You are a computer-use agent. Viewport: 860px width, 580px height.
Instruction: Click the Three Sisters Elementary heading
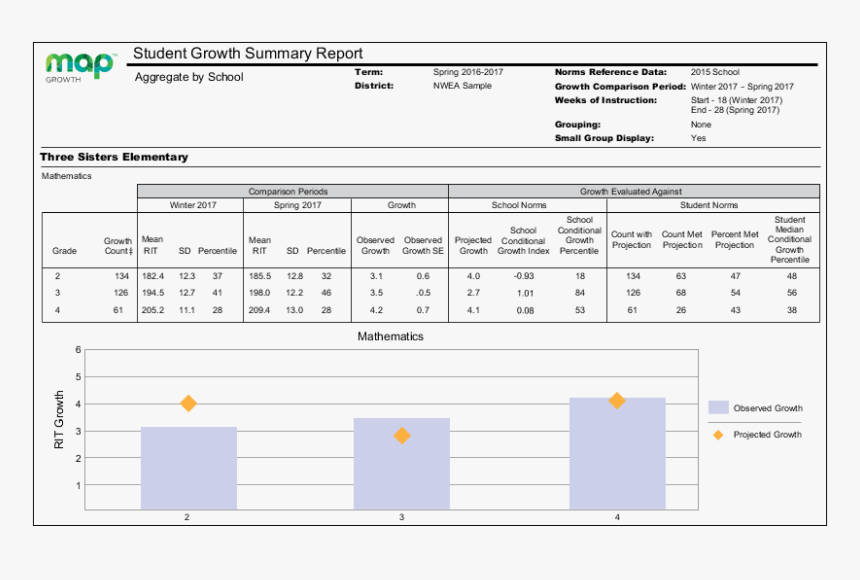[114, 157]
